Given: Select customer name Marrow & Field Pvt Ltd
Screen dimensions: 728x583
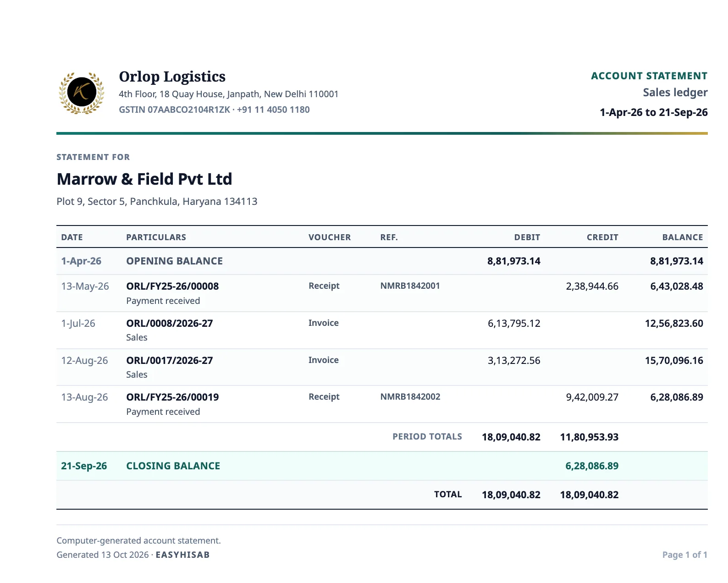Looking at the screenshot, I should tap(144, 179).
